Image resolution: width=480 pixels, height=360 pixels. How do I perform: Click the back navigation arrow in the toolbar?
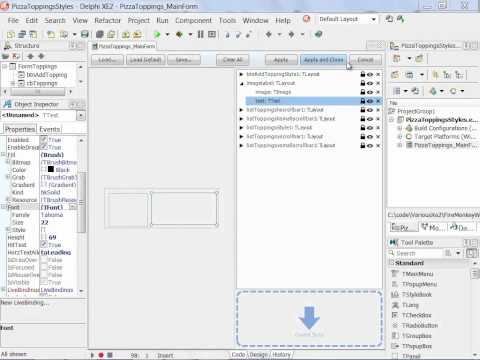coord(269,34)
